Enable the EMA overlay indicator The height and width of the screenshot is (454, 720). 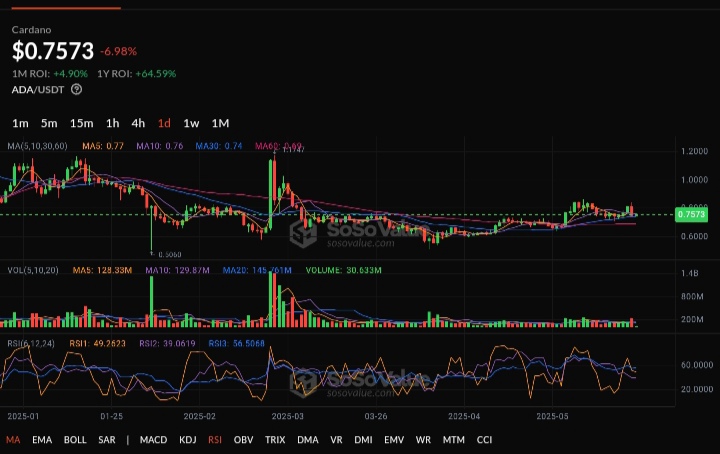point(42,440)
